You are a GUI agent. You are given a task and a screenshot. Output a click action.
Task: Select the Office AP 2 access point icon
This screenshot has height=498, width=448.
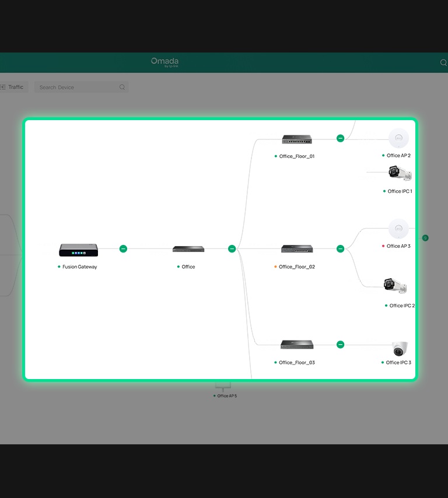(x=398, y=138)
